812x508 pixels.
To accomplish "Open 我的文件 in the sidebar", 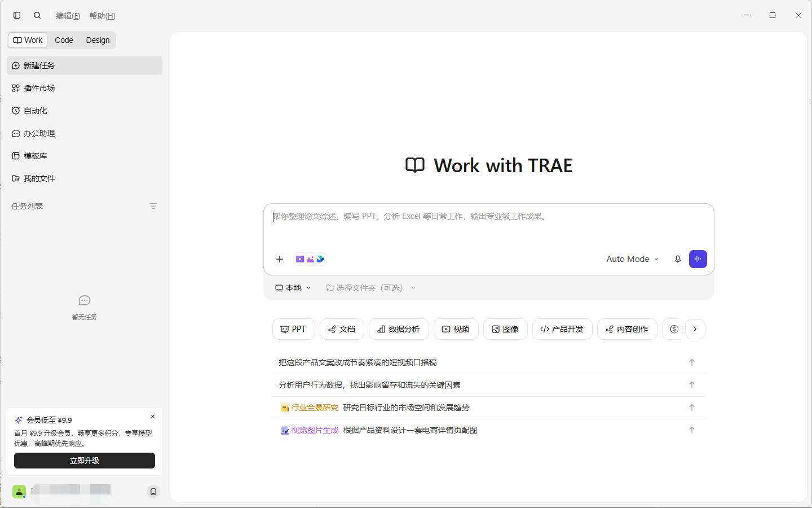I will tap(85, 178).
